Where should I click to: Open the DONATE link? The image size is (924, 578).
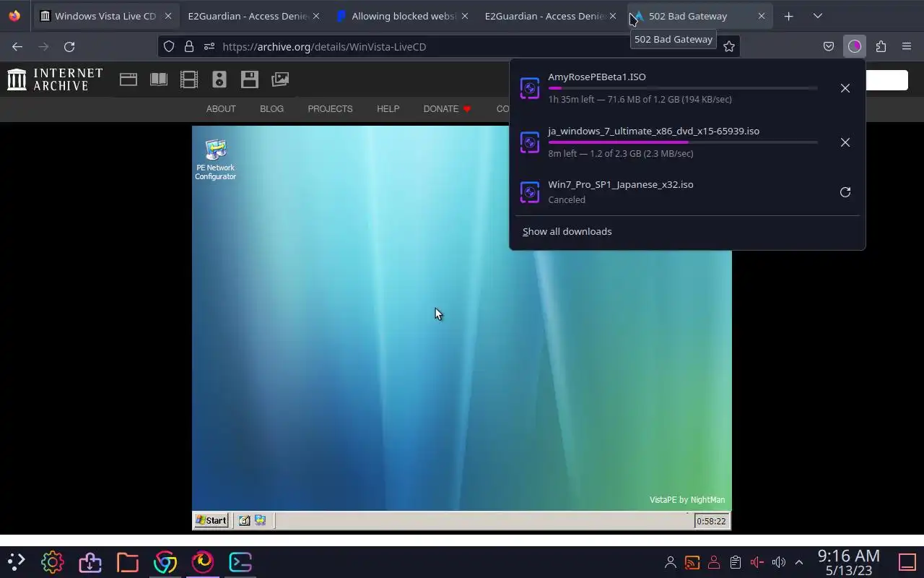point(447,109)
